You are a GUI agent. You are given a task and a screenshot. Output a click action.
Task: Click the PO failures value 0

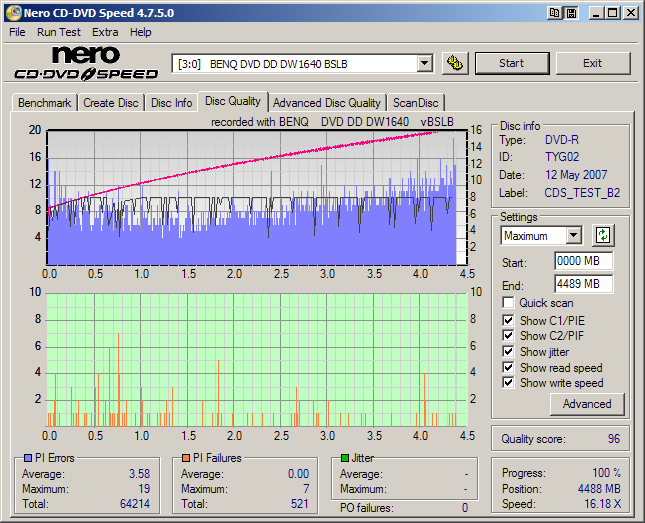(465, 508)
